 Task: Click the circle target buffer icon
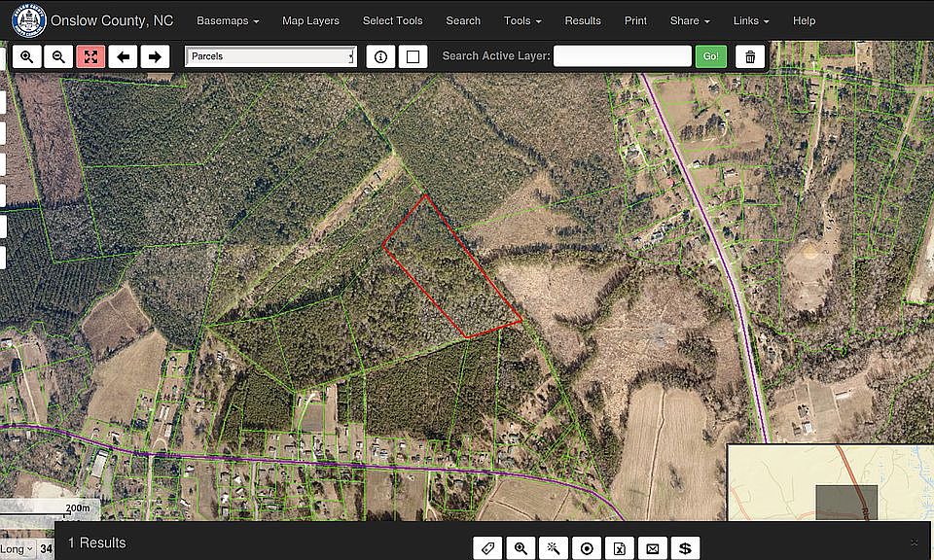click(x=587, y=548)
